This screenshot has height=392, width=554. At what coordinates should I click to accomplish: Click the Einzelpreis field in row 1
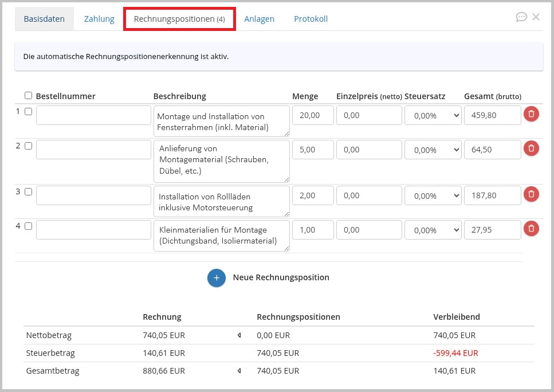[x=369, y=115]
